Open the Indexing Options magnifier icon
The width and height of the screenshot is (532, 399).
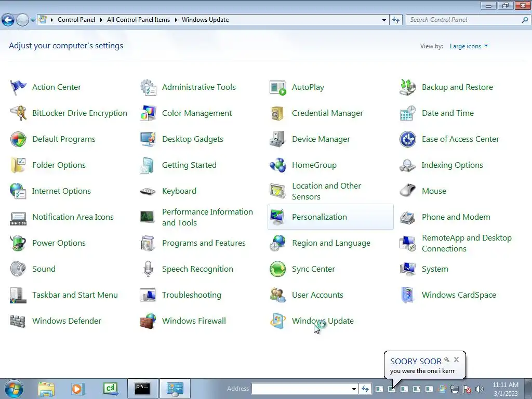click(x=407, y=165)
